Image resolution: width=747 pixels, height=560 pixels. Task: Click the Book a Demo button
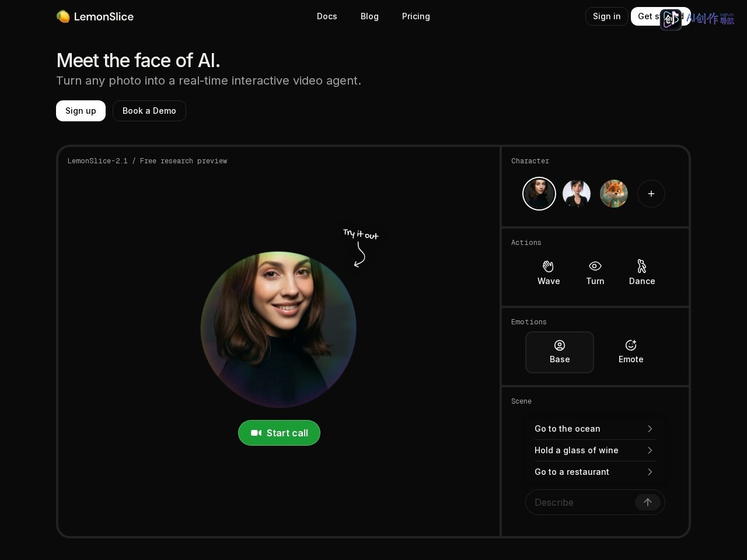click(149, 111)
